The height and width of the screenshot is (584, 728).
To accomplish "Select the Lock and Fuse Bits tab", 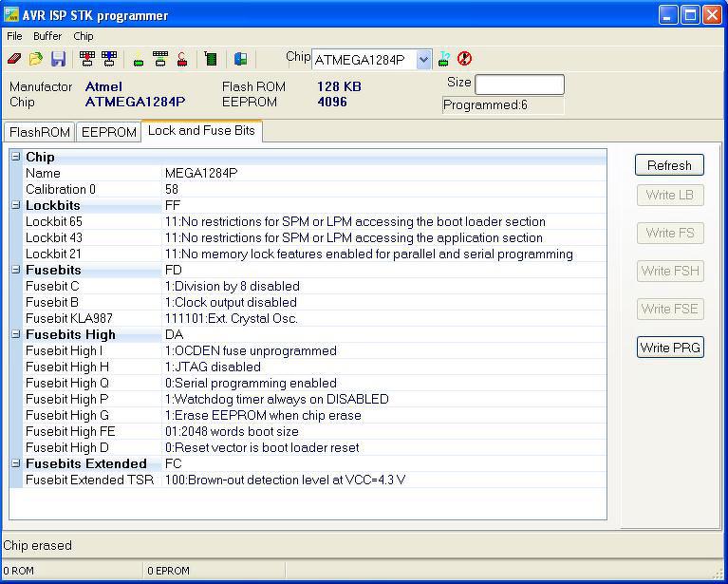I will tap(201, 130).
